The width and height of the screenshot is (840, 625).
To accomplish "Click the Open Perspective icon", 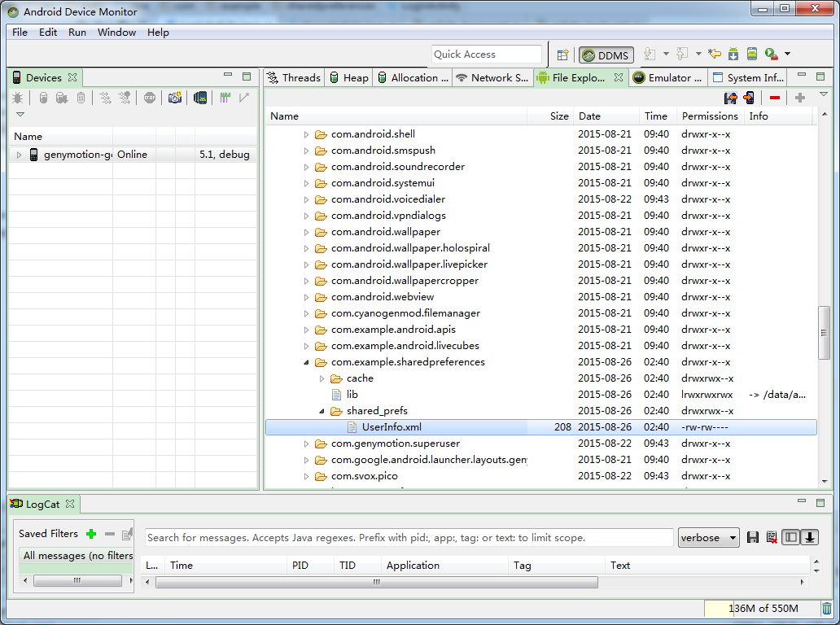I will [x=562, y=55].
